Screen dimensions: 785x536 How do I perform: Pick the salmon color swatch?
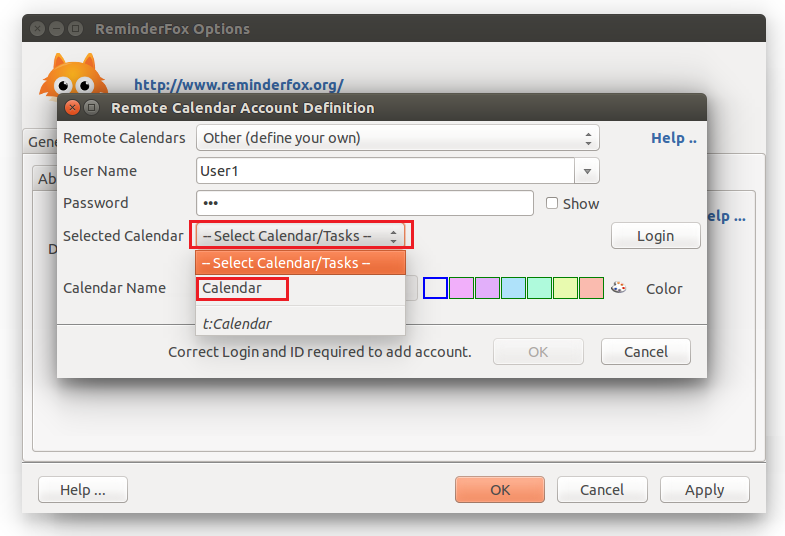pyautogui.click(x=591, y=288)
